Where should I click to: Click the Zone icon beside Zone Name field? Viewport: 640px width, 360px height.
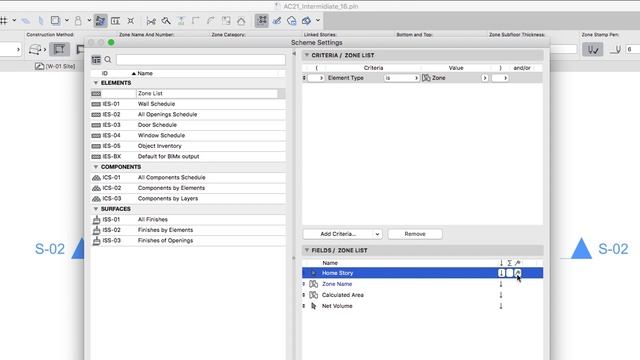pyautogui.click(x=313, y=284)
